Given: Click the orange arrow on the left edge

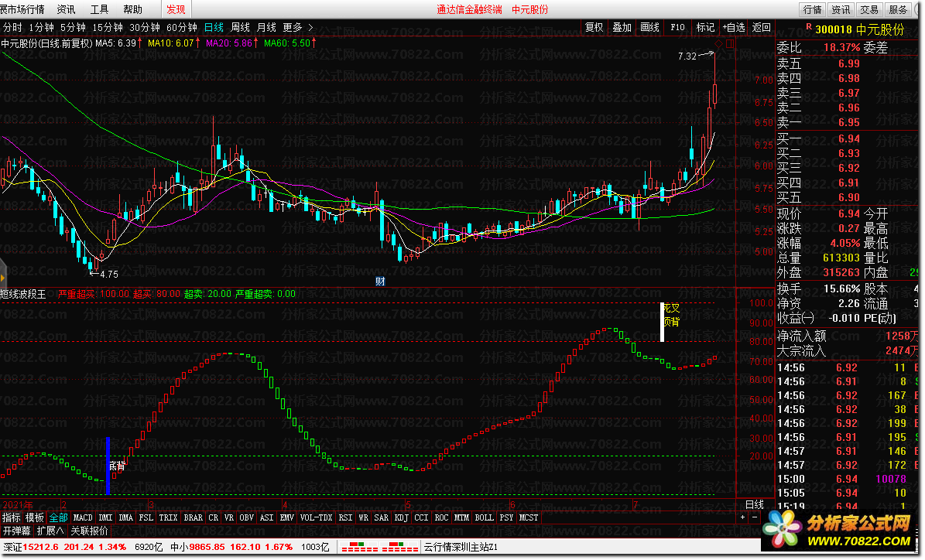Looking at the screenshot, I should [3, 276].
